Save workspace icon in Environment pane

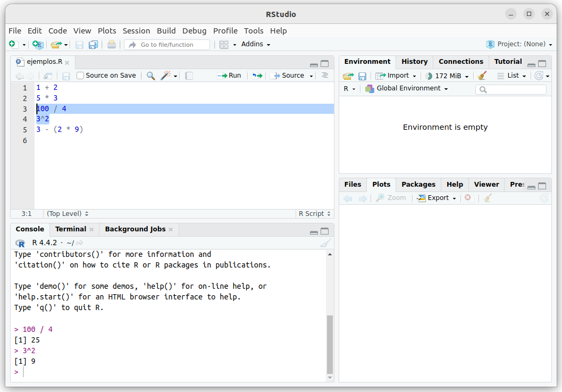(363, 76)
